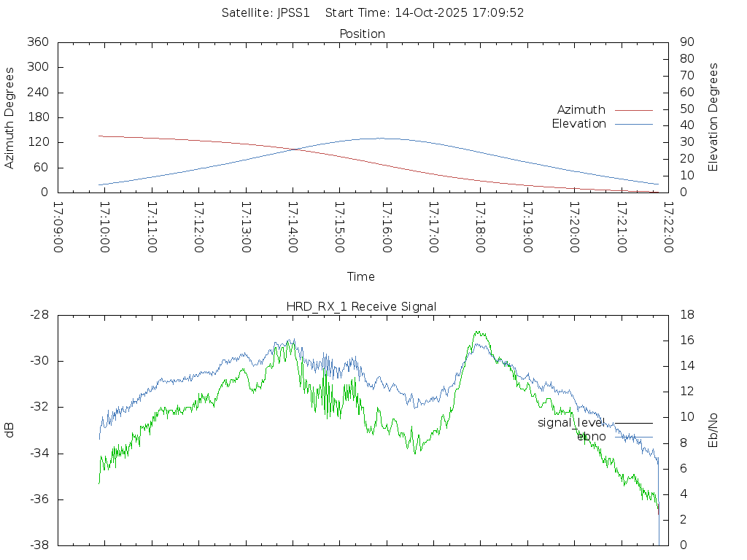Click the Azimuth Degrees axis label
The width and height of the screenshot is (747, 560).
(9, 117)
